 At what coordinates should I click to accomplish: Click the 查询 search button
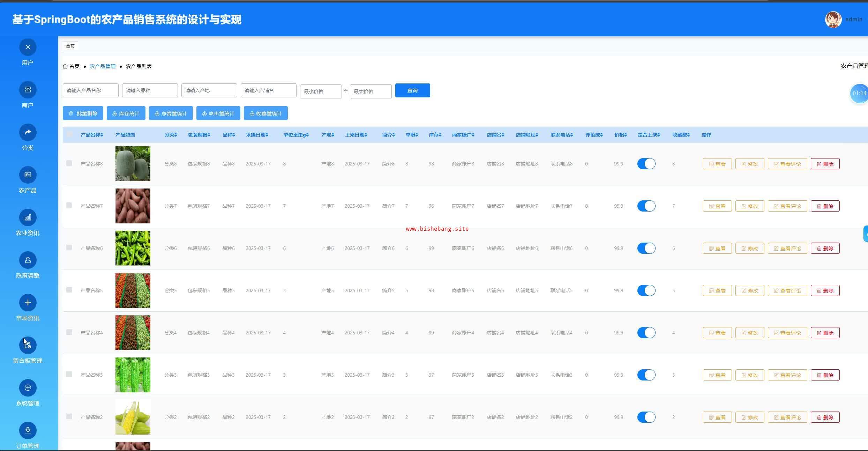pyautogui.click(x=412, y=90)
